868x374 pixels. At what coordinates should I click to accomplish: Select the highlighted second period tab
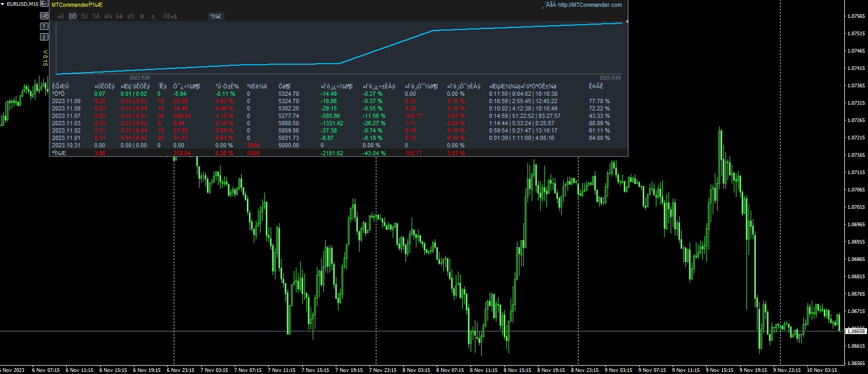(x=73, y=16)
